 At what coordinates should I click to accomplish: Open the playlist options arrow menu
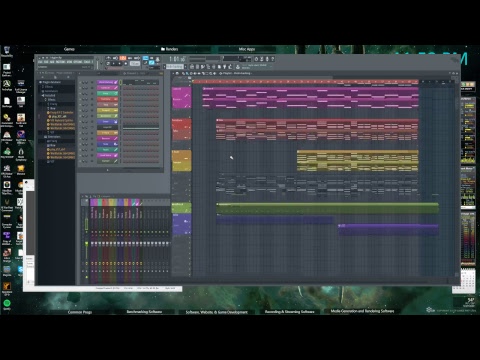tap(173, 73)
